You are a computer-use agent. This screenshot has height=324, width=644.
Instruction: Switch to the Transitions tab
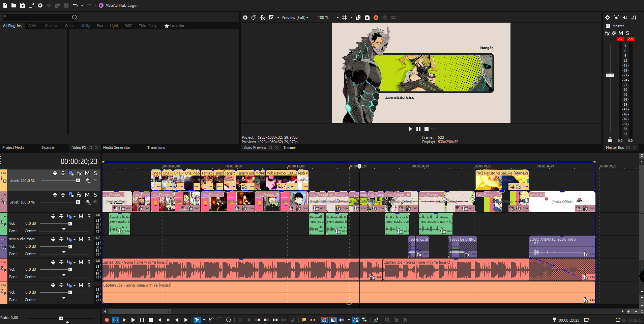tap(156, 147)
